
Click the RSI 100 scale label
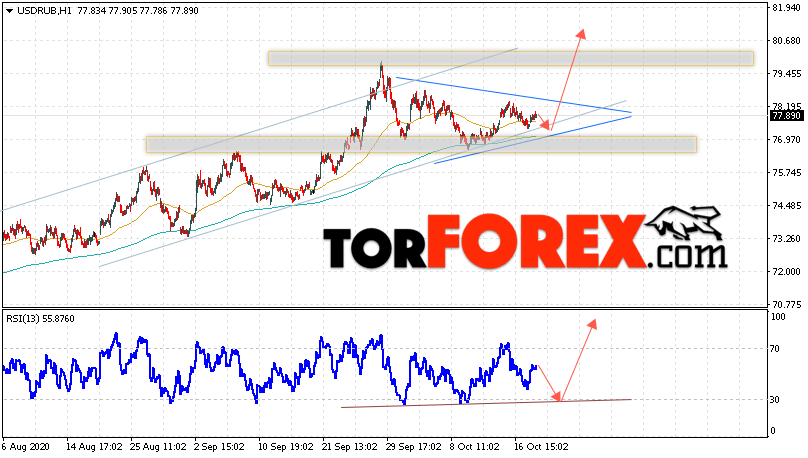[x=777, y=317]
